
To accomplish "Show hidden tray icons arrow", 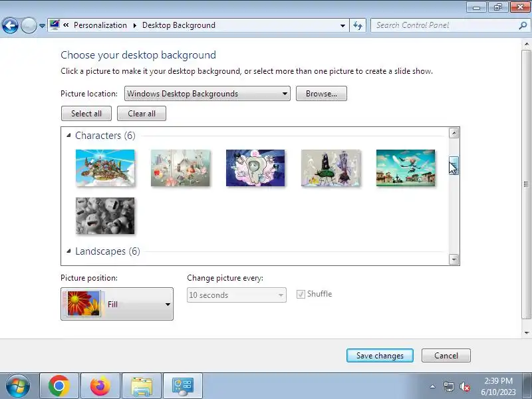I will (433, 386).
